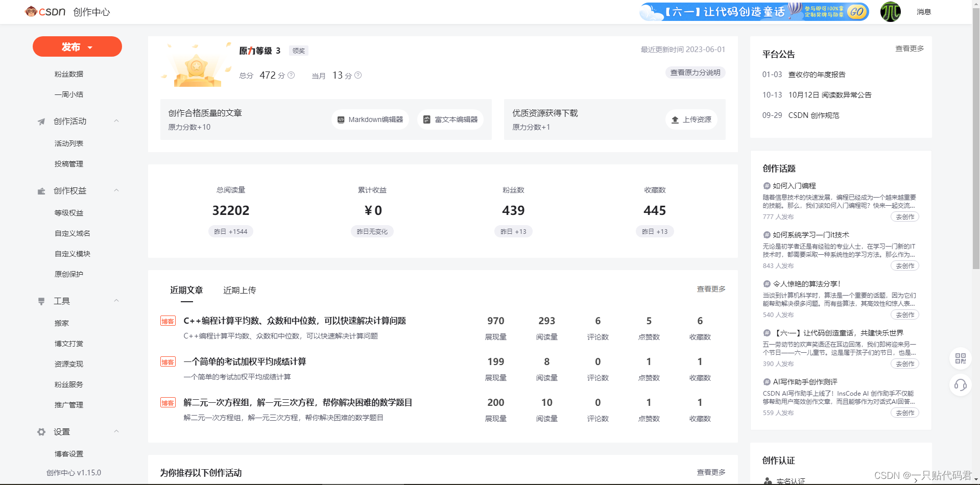Click the topic icon beside AI写作助手创作测评
The height and width of the screenshot is (485, 980).
[x=767, y=382]
